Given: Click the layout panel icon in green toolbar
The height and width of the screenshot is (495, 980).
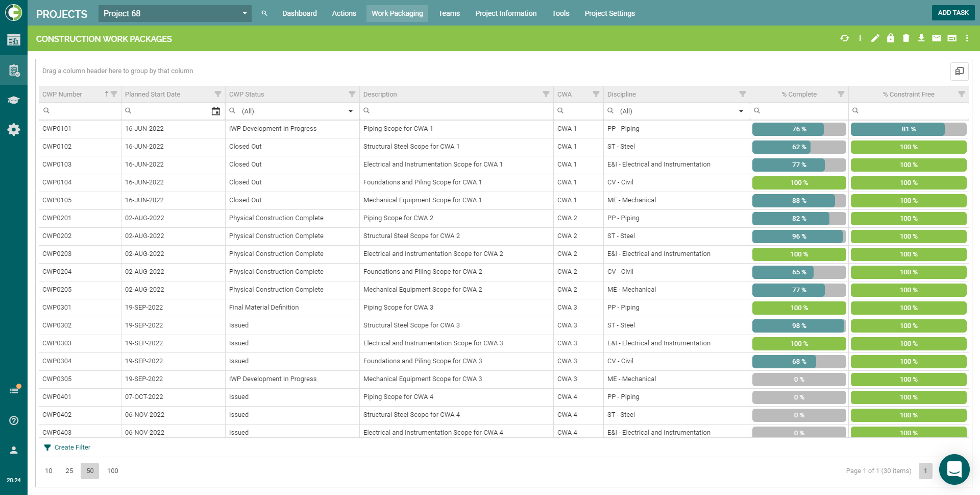Looking at the screenshot, I should pyautogui.click(x=952, y=38).
